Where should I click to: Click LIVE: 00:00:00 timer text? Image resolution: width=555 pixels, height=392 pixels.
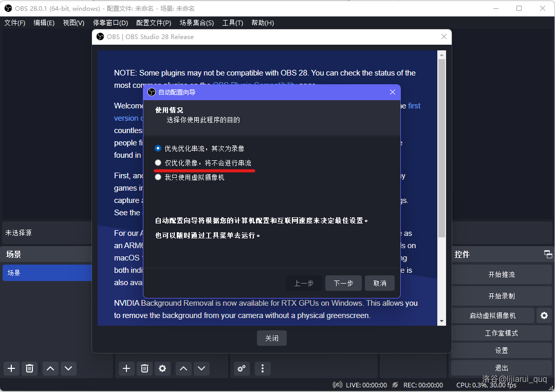[x=366, y=385]
